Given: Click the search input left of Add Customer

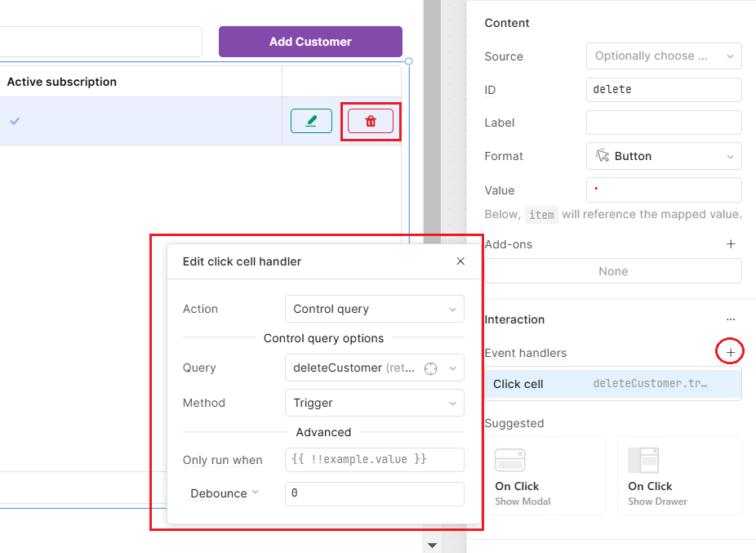Looking at the screenshot, I should point(100,42).
